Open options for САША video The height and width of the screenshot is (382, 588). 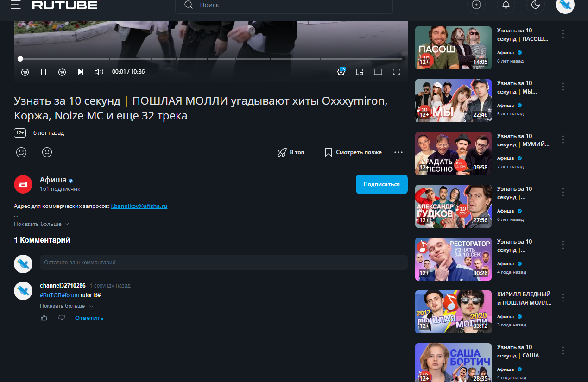(x=563, y=351)
